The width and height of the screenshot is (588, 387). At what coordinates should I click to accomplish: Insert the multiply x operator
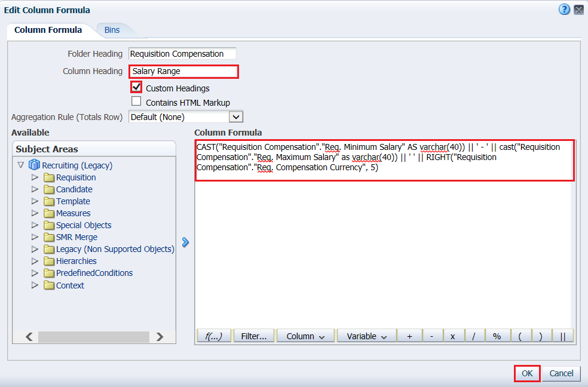(x=453, y=336)
